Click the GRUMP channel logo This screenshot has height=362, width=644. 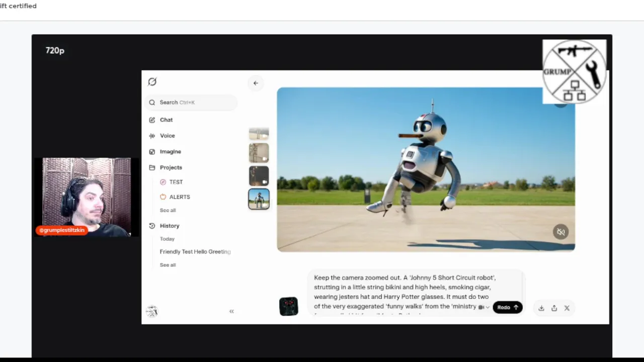pyautogui.click(x=574, y=71)
